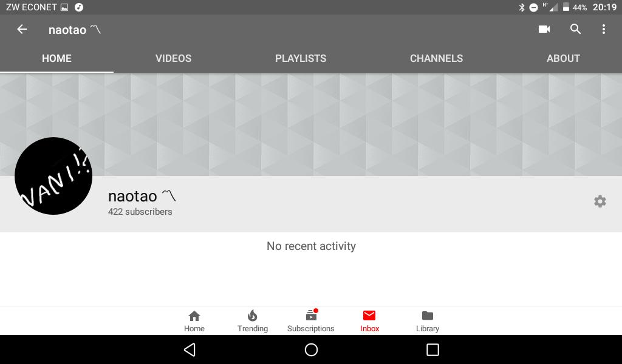Open Trending in bottom navigation
622x364 pixels.
(x=253, y=321)
